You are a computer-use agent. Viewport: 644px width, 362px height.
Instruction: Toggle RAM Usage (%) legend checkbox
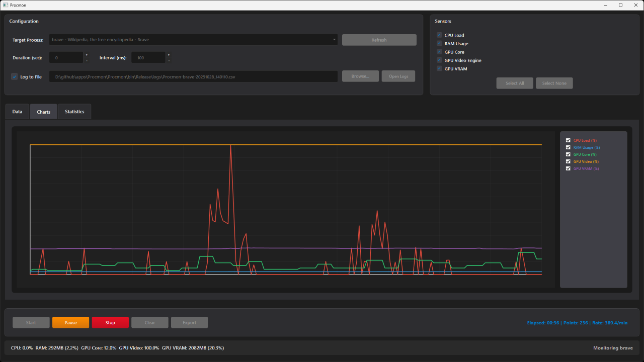[x=568, y=147]
